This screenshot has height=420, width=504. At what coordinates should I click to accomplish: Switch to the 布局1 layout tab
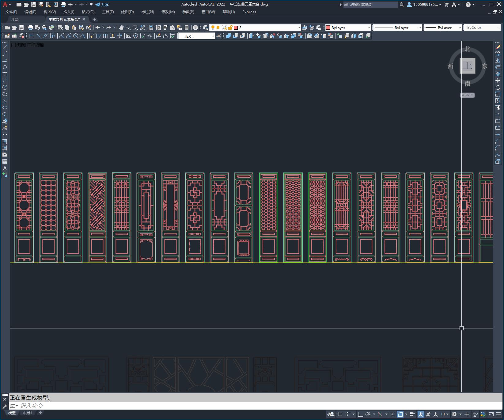(x=27, y=413)
